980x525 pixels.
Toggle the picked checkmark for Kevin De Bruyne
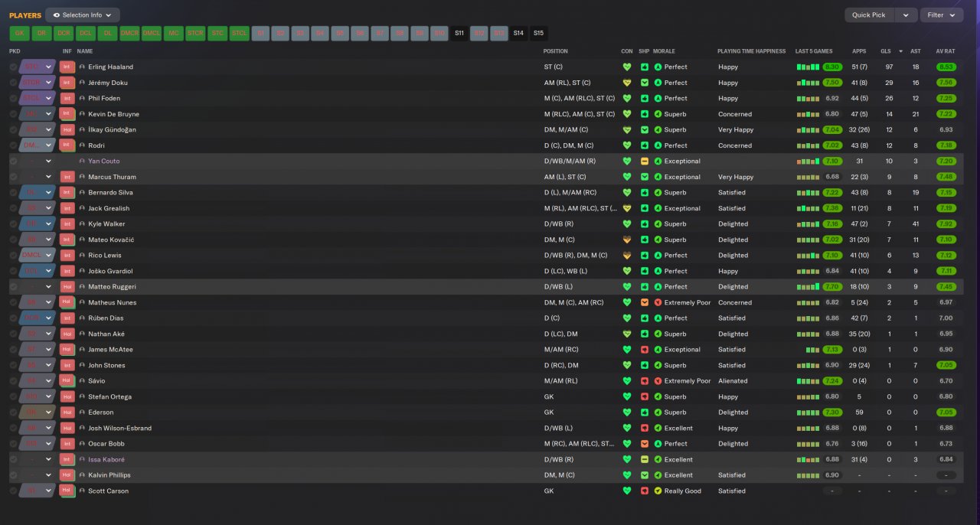point(13,114)
